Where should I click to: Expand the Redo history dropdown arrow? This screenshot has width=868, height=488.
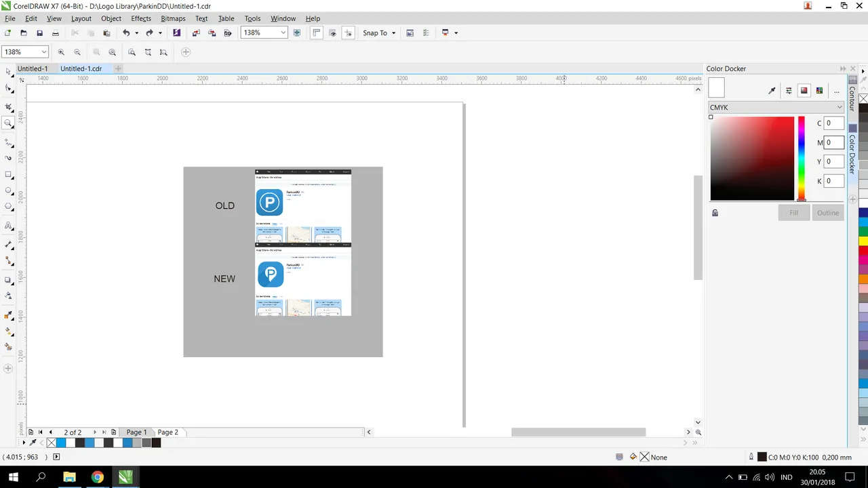tap(160, 33)
